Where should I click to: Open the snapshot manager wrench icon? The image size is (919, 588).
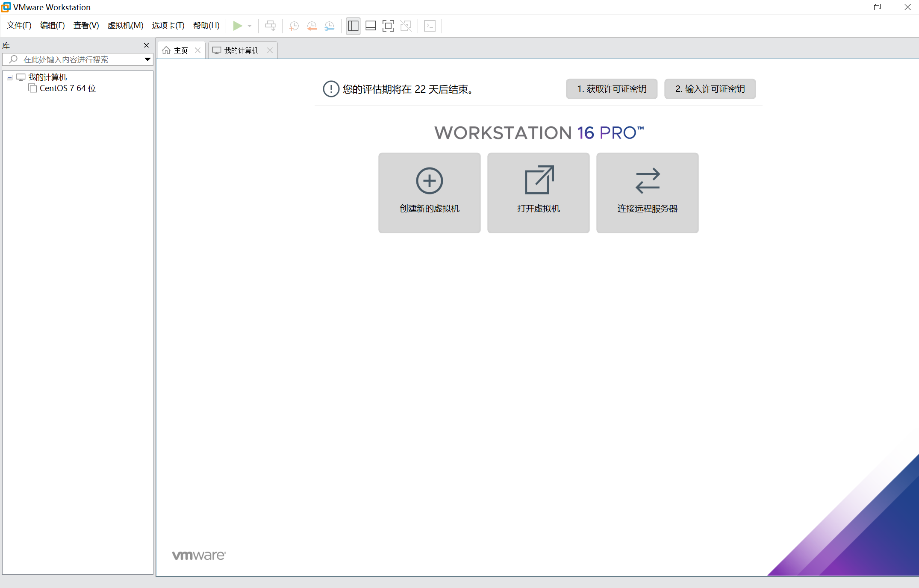(x=329, y=26)
